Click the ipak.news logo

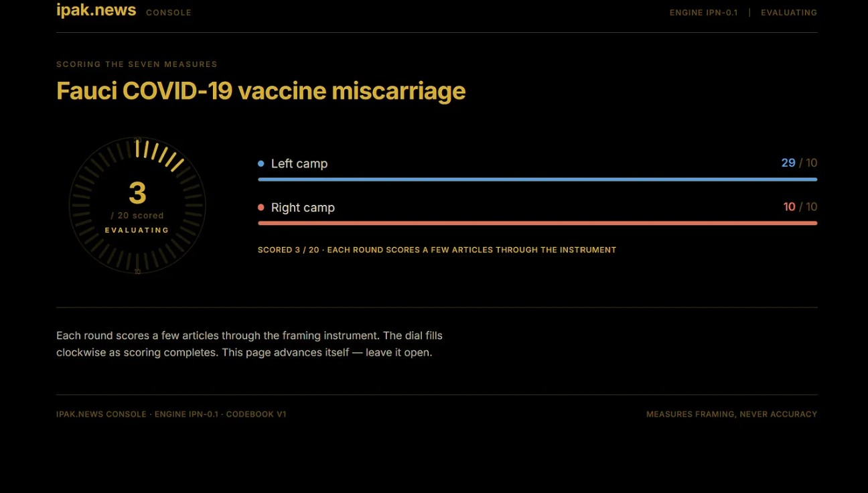coord(96,11)
